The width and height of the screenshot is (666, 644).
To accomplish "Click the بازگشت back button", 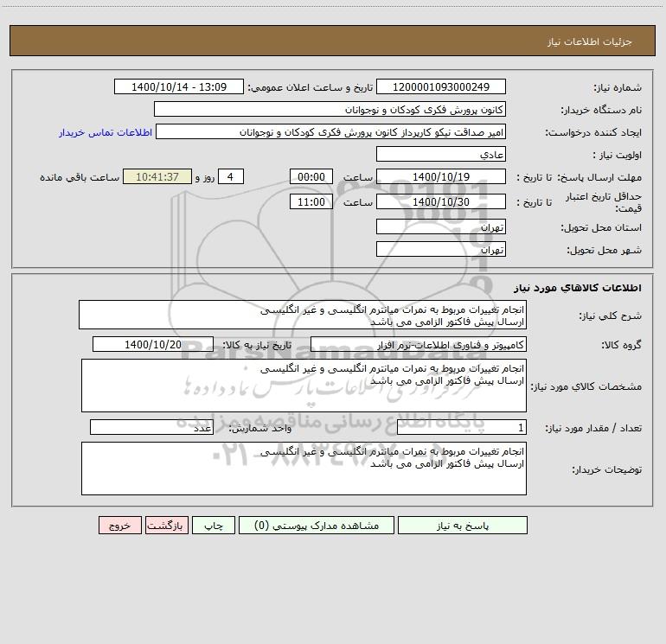I will 166,525.
